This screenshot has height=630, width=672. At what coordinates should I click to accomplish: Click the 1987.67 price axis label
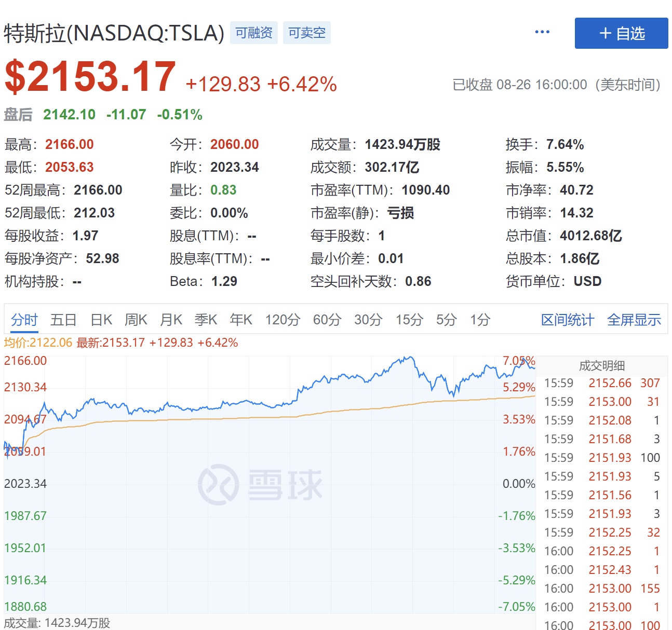click(x=25, y=516)
